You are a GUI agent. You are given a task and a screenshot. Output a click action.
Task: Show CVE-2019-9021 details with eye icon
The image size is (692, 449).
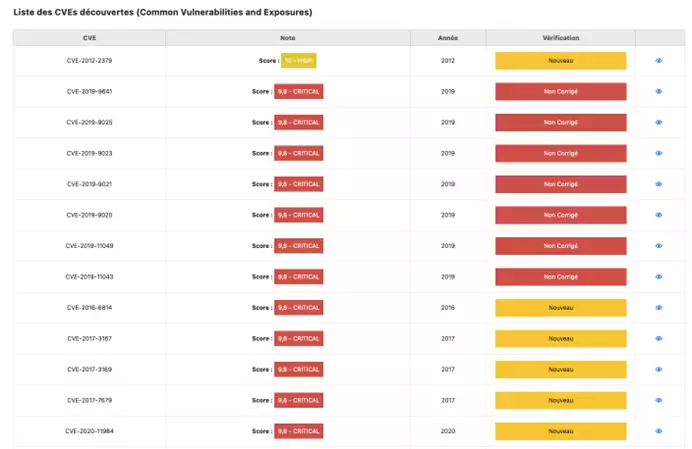click(x=659, y=184)
